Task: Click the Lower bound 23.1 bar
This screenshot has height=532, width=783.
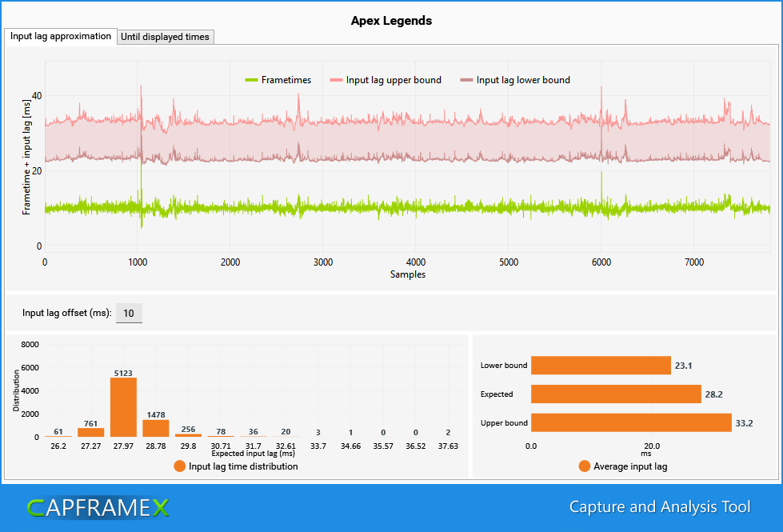Action: point(601,365)
